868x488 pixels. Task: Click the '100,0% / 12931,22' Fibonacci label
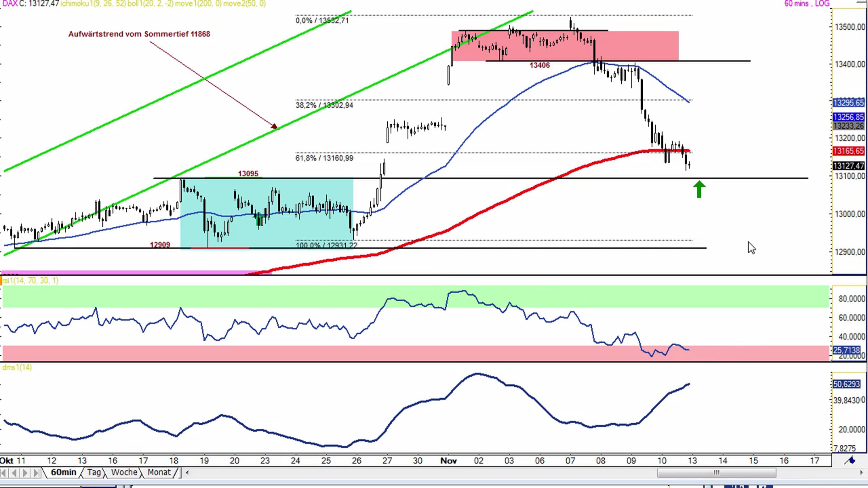327,245
